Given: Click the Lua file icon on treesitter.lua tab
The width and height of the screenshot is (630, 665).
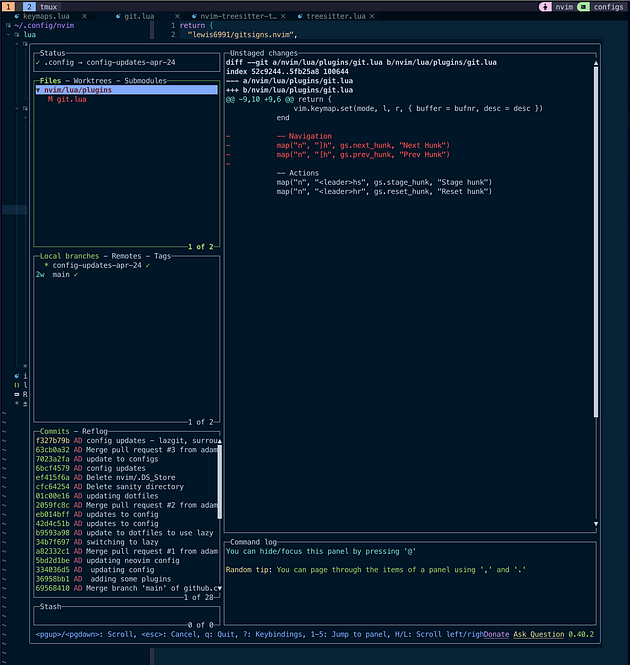Looking at the screenshot, I should coord(300,16).
